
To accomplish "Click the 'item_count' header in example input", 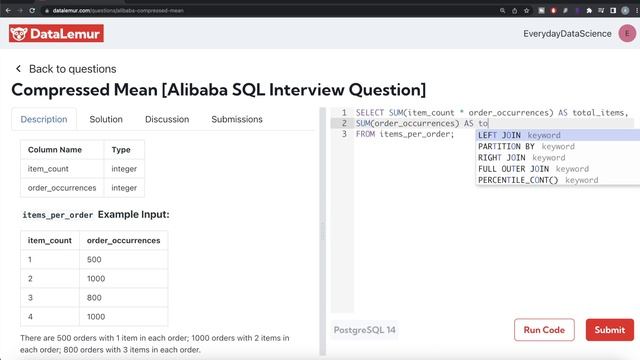I will pyautogui.click(x=50, y=240).
